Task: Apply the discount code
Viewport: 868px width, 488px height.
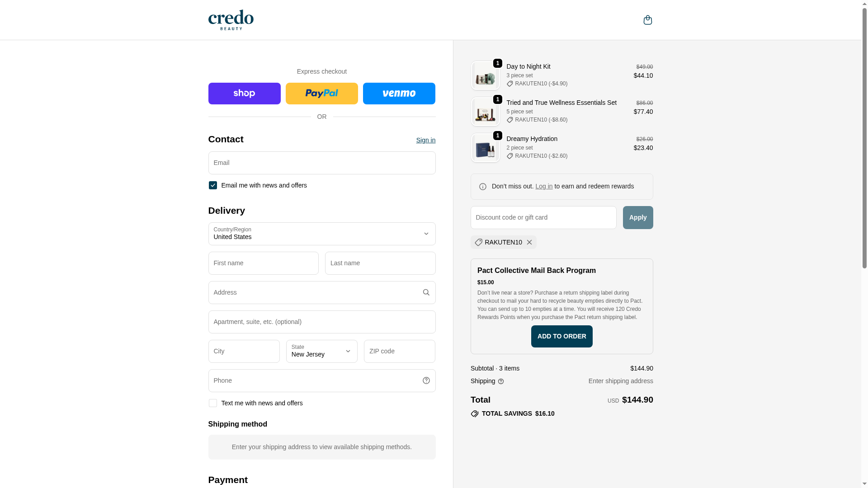Action: pos(637,217)
